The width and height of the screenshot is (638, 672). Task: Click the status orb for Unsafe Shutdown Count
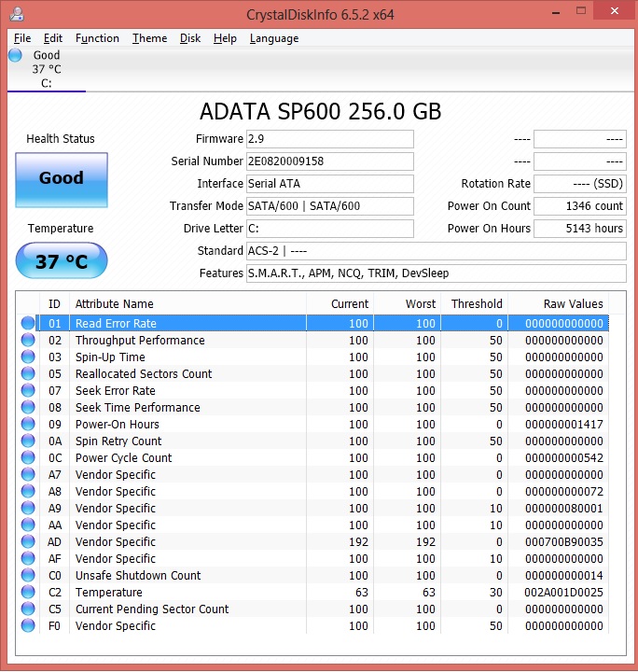(28, 575)
